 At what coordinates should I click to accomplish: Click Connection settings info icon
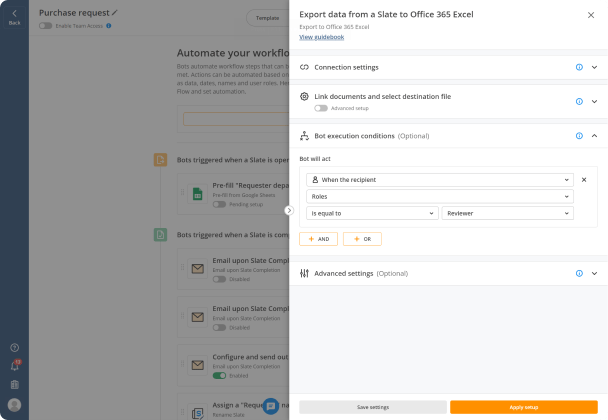(579, 67)
